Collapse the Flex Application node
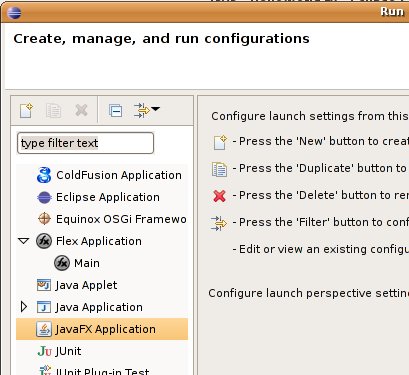The width and height of the screenshot is (409, 375). (x=23, y=241)
